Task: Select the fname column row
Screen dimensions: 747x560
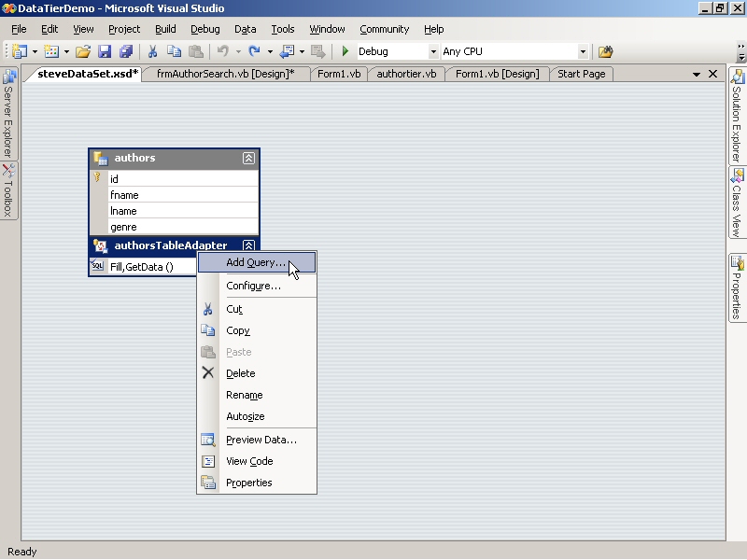Action: click(175, 195)
